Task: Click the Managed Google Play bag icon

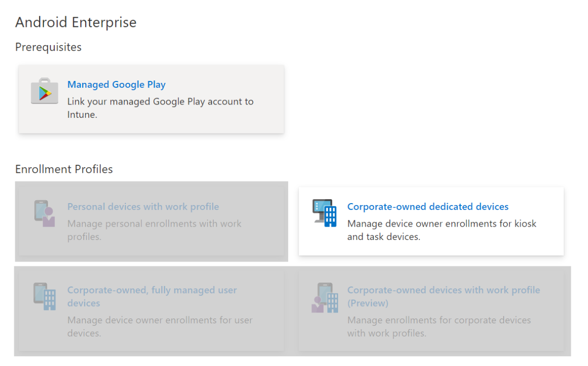Action: 45,91
